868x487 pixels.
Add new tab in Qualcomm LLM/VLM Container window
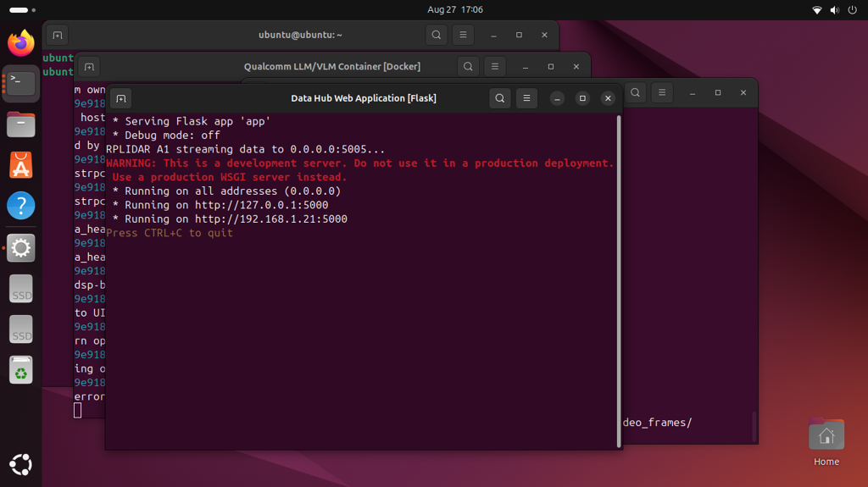(89, 67)
